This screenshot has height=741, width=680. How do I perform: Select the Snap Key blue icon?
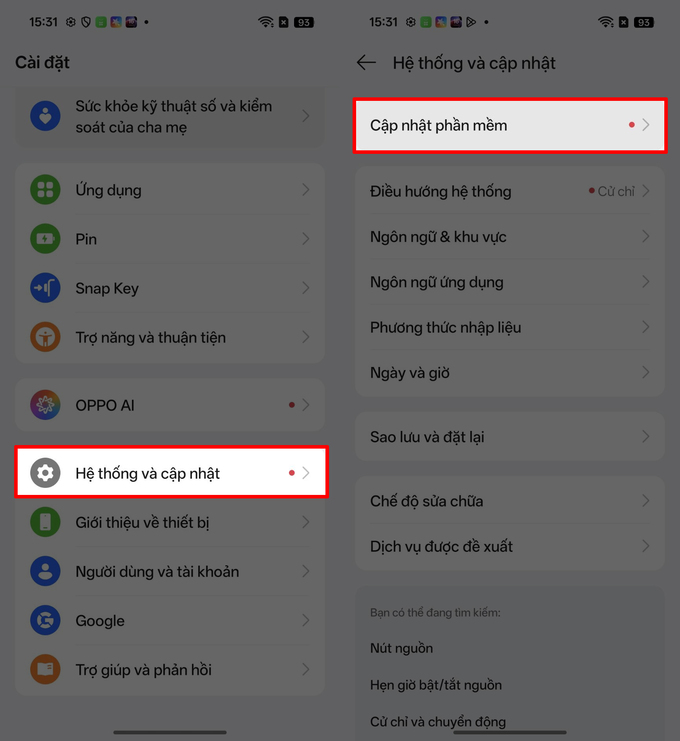pyautogui.click(x=45, y=288)
